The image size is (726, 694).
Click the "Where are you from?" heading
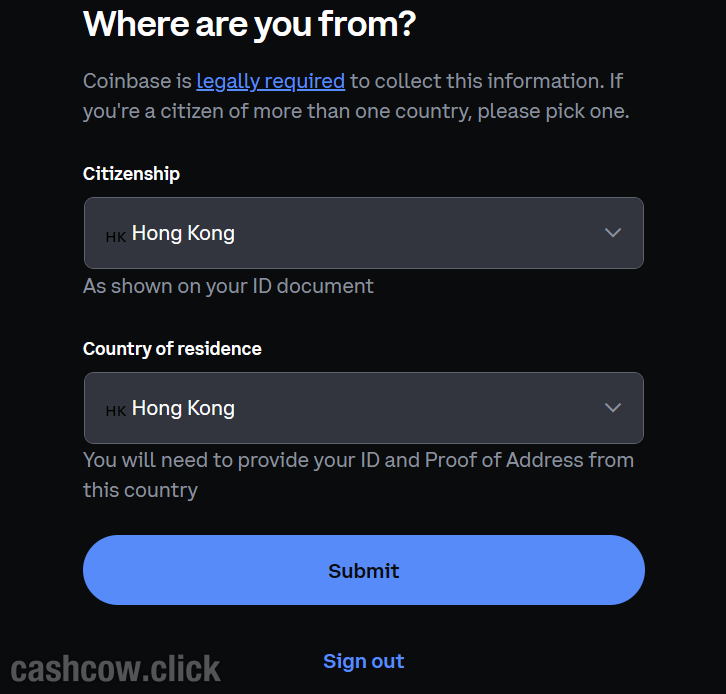pos(249,23)
